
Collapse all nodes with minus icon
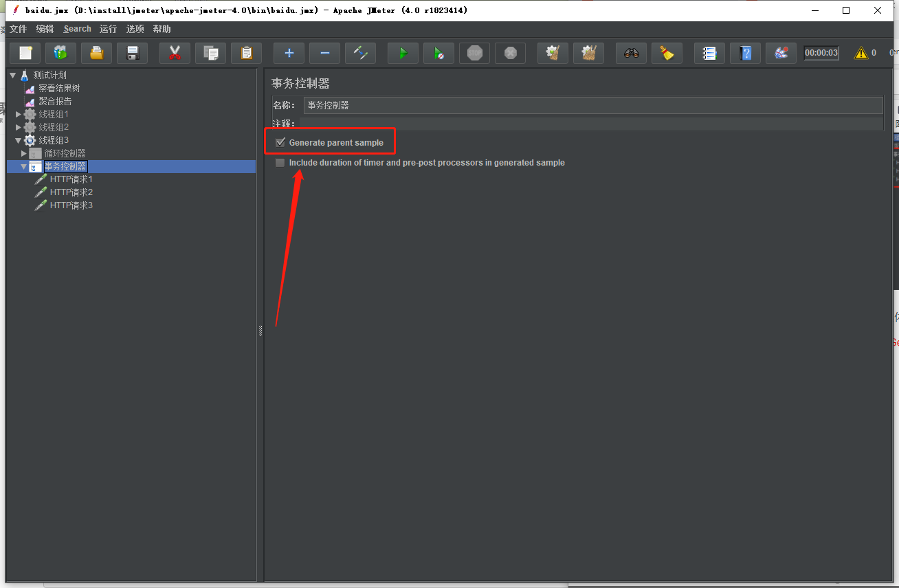[x=325, y=53]
